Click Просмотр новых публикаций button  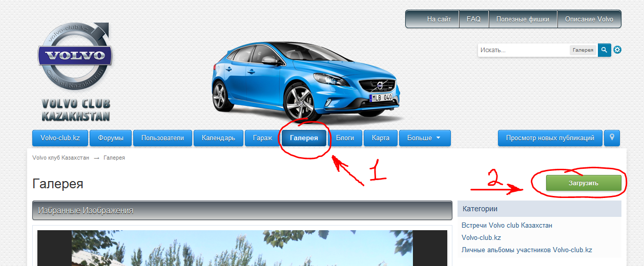point(550,138)
